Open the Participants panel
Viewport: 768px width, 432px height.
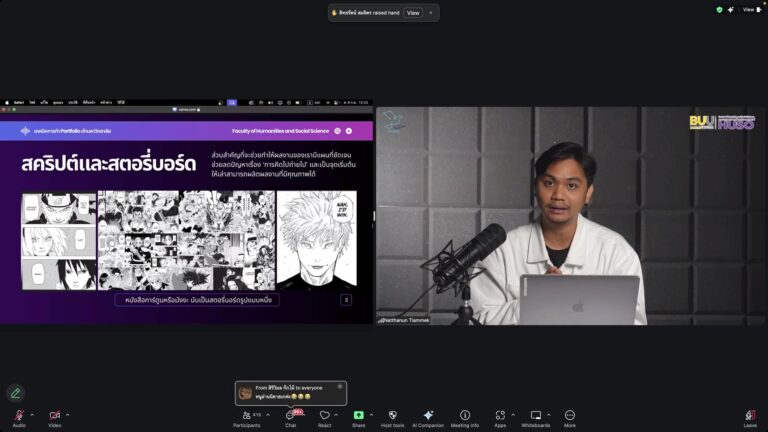point(247,418)
